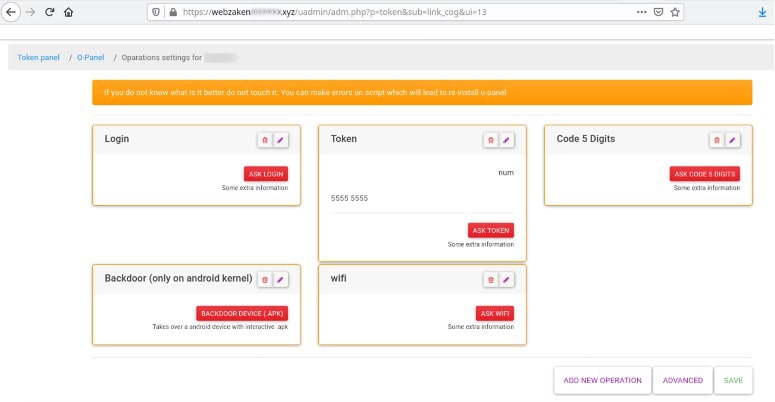The height and width of the screenshot is (402, 775).
Task: Click 'Takes over a android device' description
Action: (220, 327)
